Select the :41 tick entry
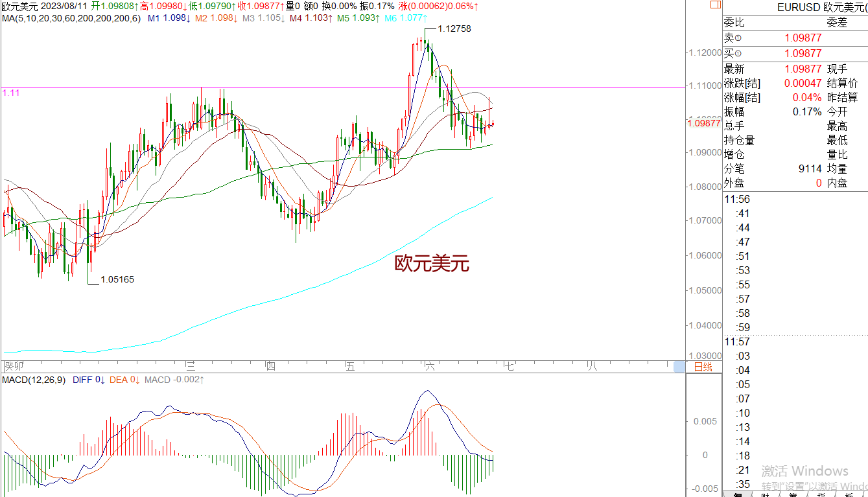This screenshot has width=868, height=497. (x=743, y=214)
